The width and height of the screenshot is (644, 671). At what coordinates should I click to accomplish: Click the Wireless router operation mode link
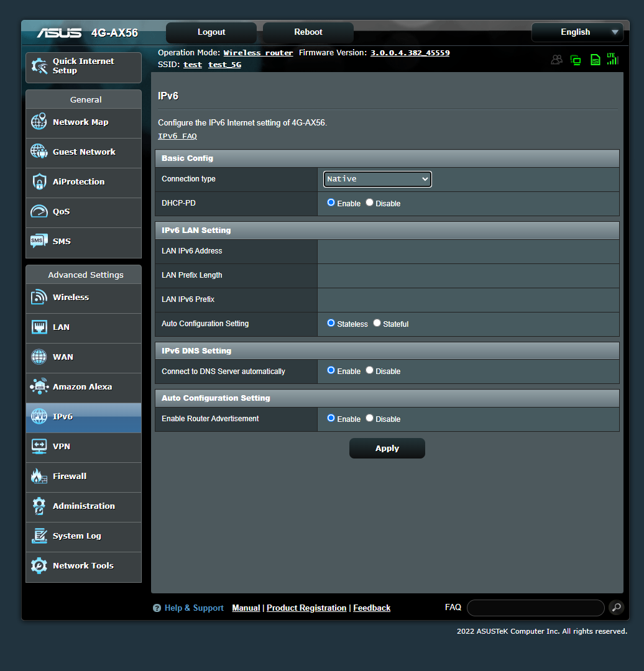(258, 53)
